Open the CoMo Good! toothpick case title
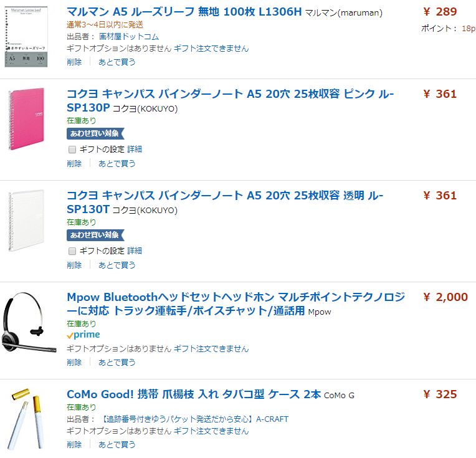476x458 pixels. click(193, 394)
